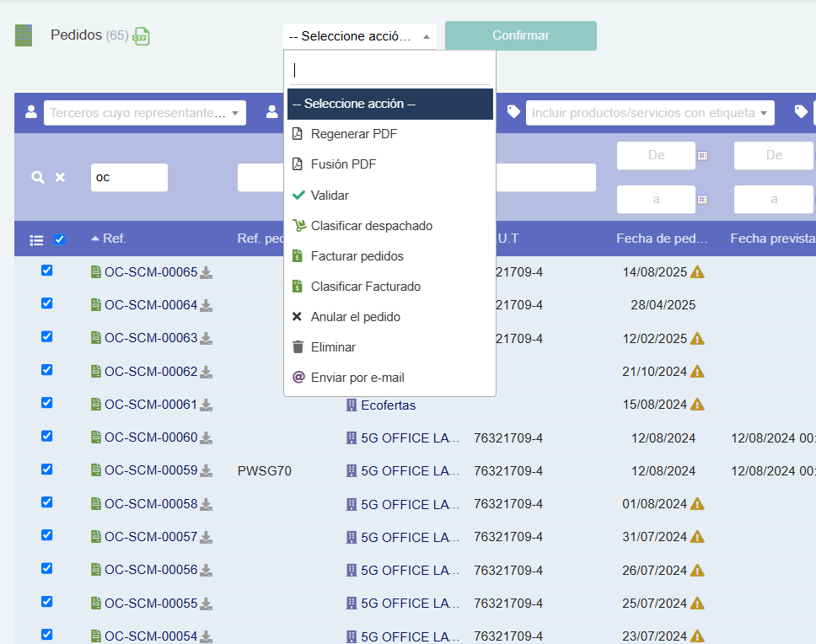Image resolution: width=816 pixels, height=644 pixels.
Task: Collapse the 'Seleccione acción' dropdown
Action: 360,36
